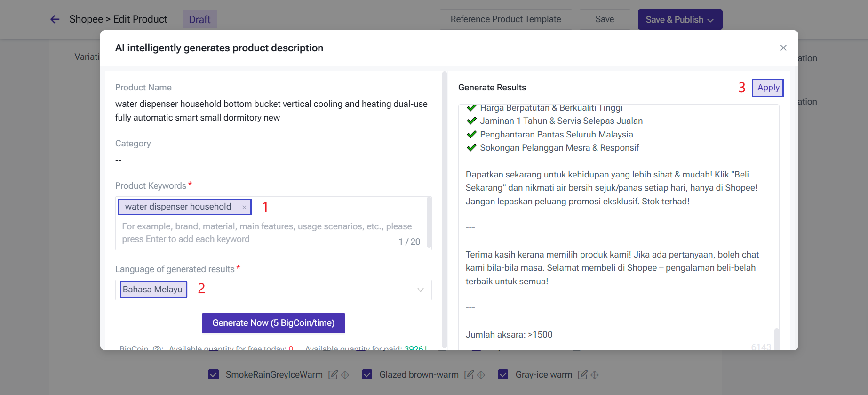Viewport: 868px width, 395px height.
Task: Edit the Glazed brown-warm variation name
Action: 469,375
